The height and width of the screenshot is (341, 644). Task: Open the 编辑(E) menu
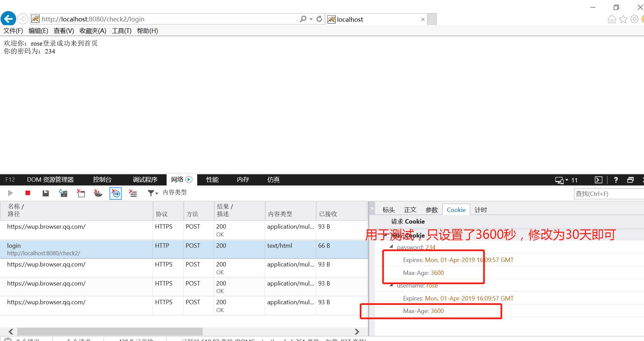point(38,31)
